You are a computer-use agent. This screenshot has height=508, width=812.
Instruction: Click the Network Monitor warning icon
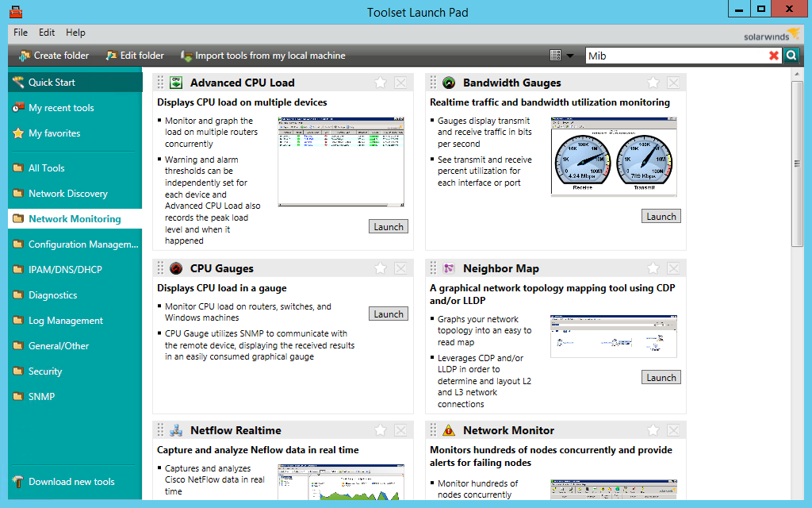(x=449, y=429)
